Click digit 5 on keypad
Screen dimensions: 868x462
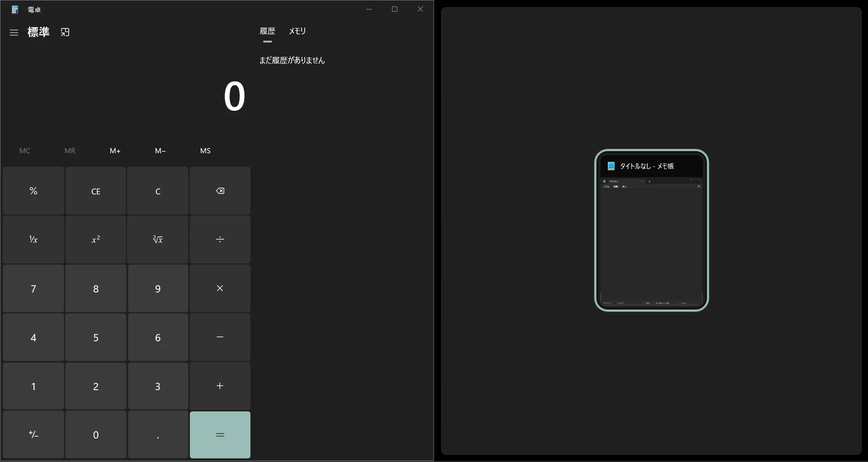[96, 337]
